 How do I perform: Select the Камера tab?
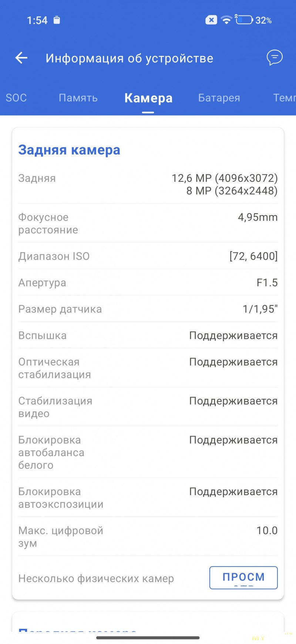coord(148,98)
